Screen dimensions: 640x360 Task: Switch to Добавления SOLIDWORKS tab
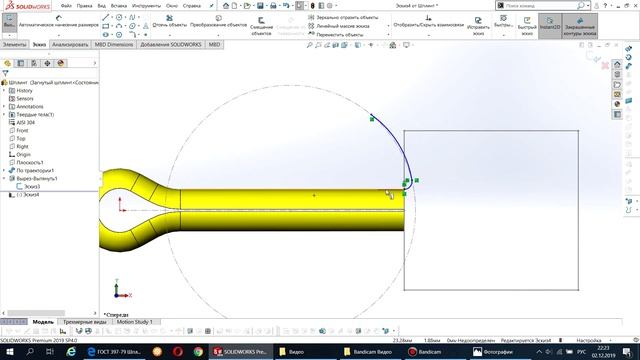[x=171, y=44]
